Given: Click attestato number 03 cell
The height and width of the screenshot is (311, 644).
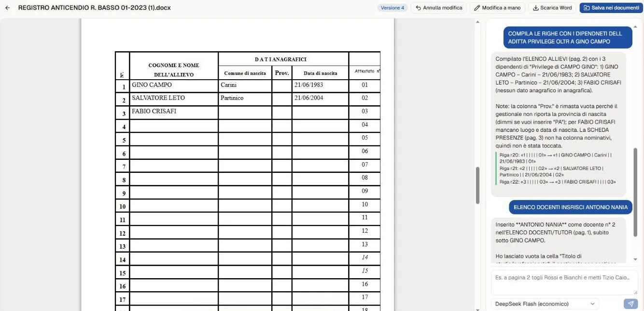Looking at the screenshot, I should pos(364,112).
